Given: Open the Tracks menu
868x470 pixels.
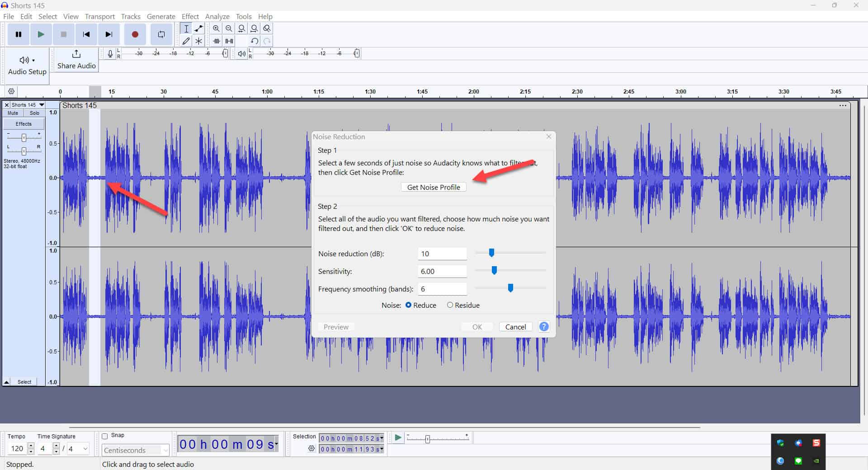Looking at the screenshot, I should click(130, 16).
